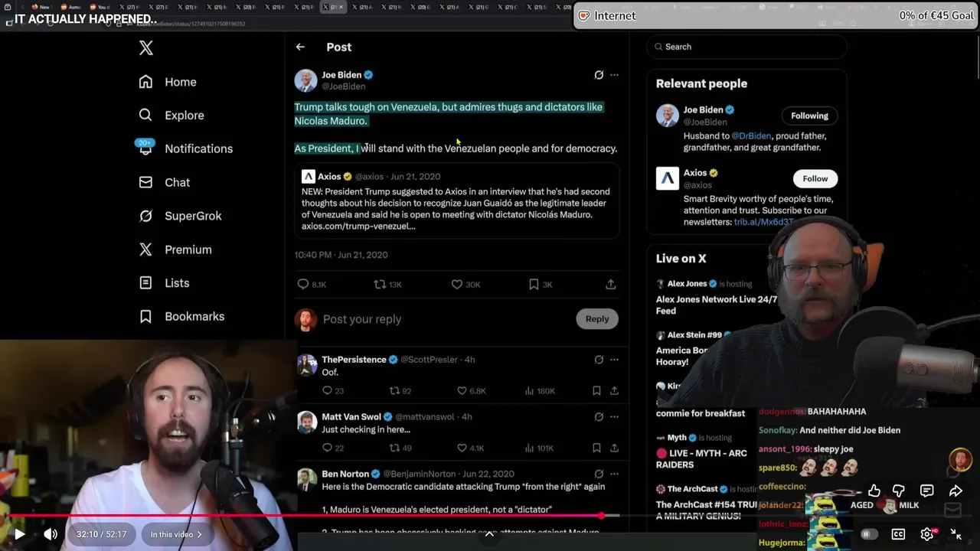Reply to Matt Van Swol's comment
Screen dimensions: 980x551
[x=327, y=448]
